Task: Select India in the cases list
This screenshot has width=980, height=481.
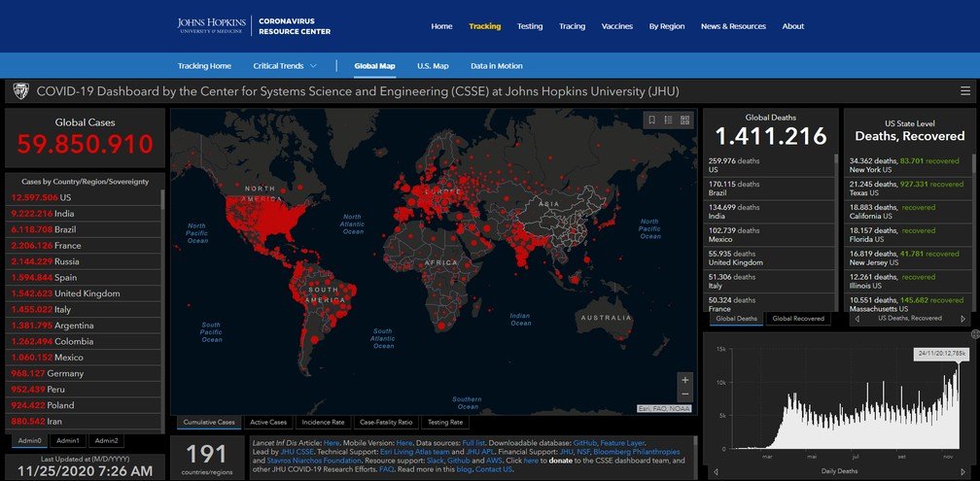Action: point(84,214)
